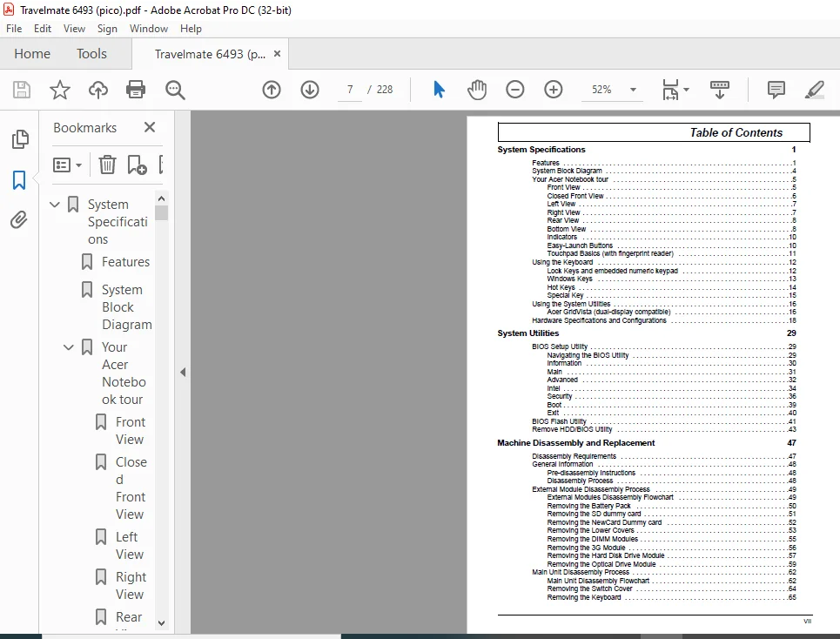Zoom in with plus icon
Image resolution: width=840 pixels, height=639 pixels.
click(x=554, y=90)
